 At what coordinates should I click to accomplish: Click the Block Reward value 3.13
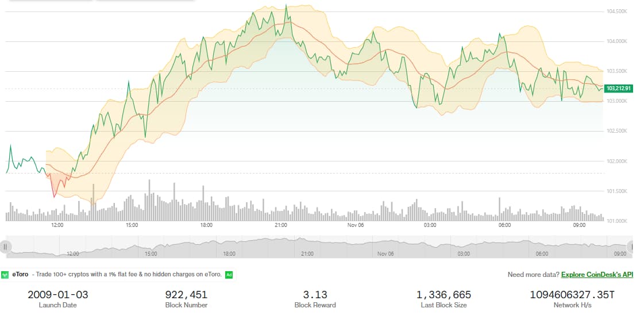315,295
